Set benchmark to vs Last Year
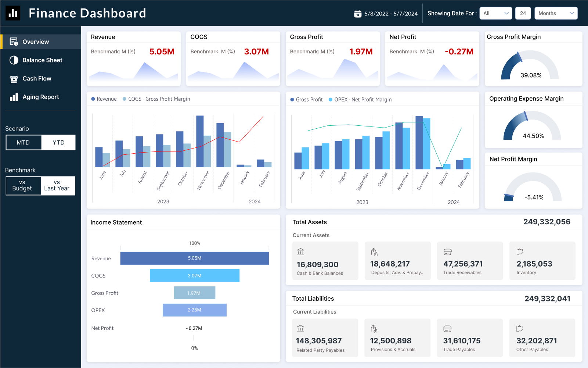Image resolution: width=588 pixels, height=368 pixels. click(x=57, y=186)
